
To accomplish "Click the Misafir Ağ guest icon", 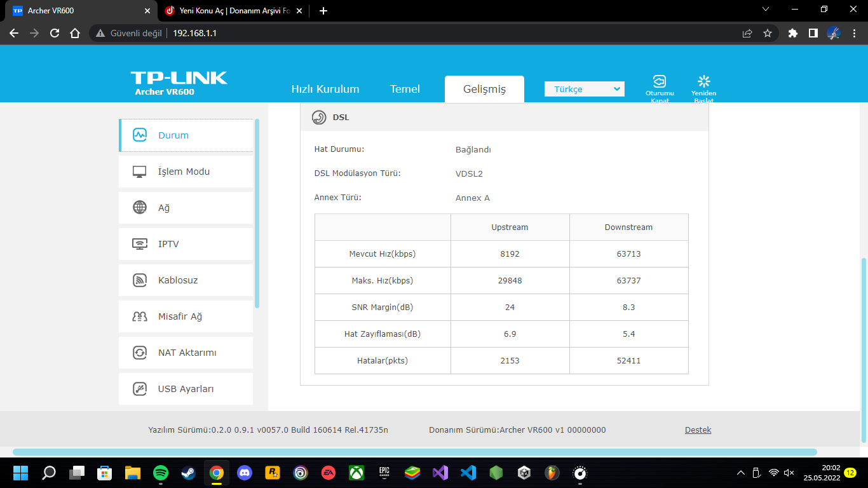I will click(140, 316).
